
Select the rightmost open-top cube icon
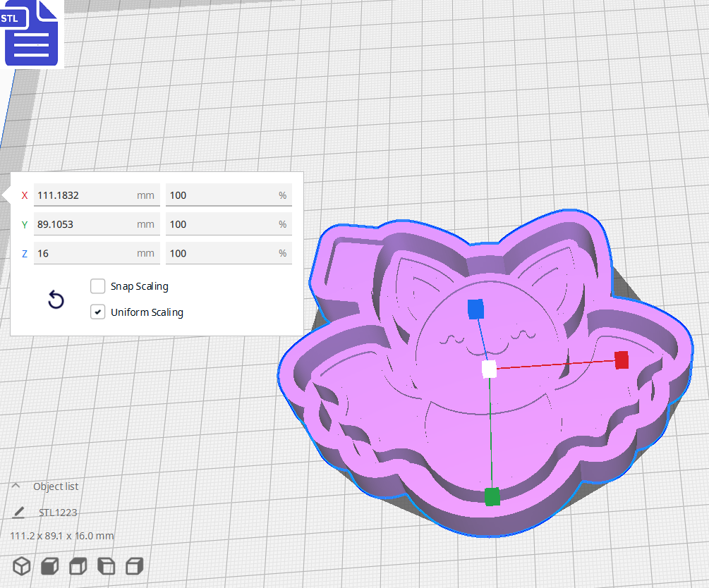(x=133, y=565)
